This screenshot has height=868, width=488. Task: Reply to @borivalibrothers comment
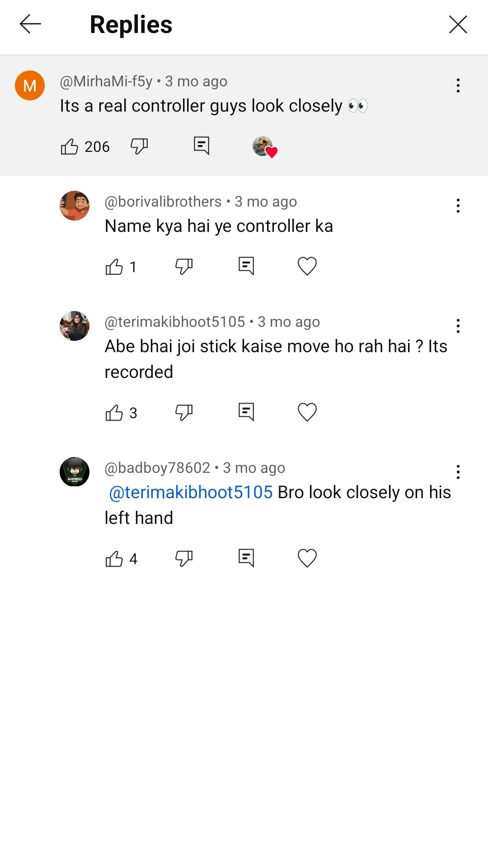pos(246,266)
